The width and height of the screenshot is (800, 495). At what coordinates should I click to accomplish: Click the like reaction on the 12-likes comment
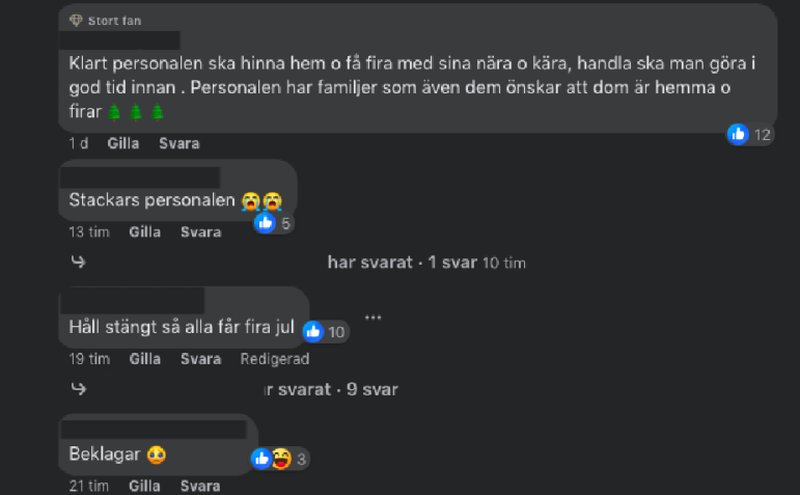pyautogui.click(x=738, y=135)
